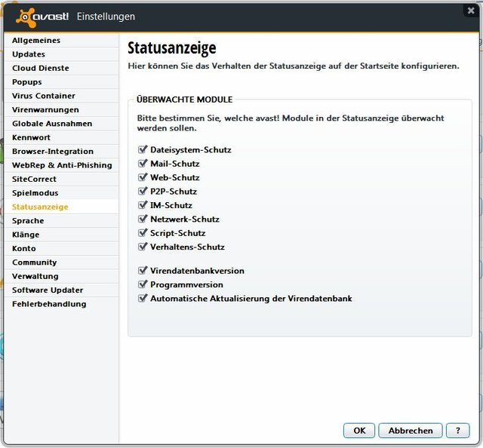Uncheck the IM-Schutz checkbox
This screenshot has width=483, height=448.
tap(143, 205)
